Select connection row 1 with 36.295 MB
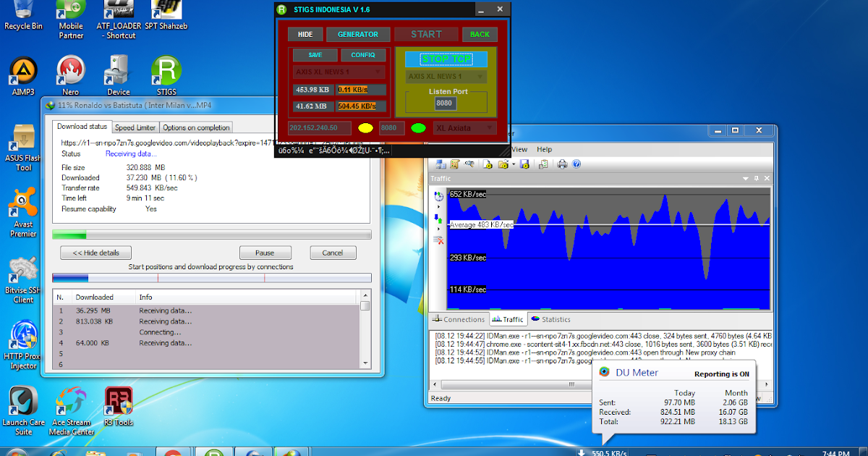Viewport: 868px width, 456px height. pyautogui.click(x=206, y=311)
